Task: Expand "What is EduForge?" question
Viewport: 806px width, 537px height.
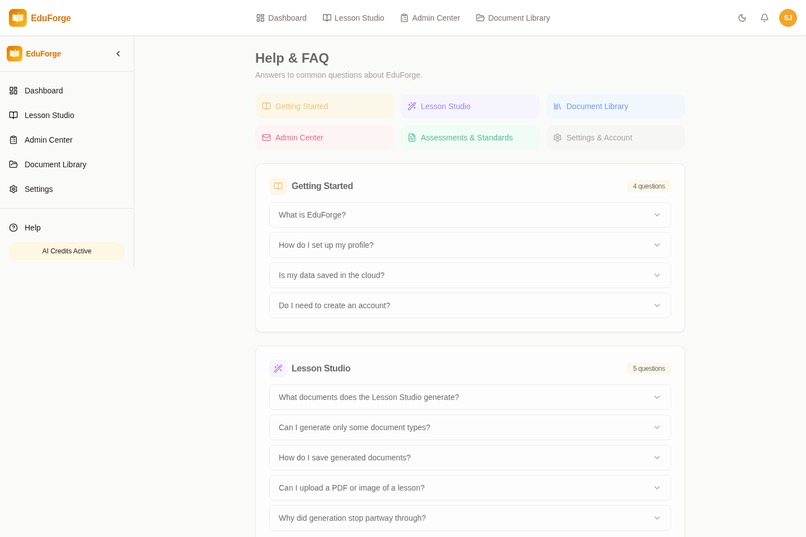Action: coord(470,215)
